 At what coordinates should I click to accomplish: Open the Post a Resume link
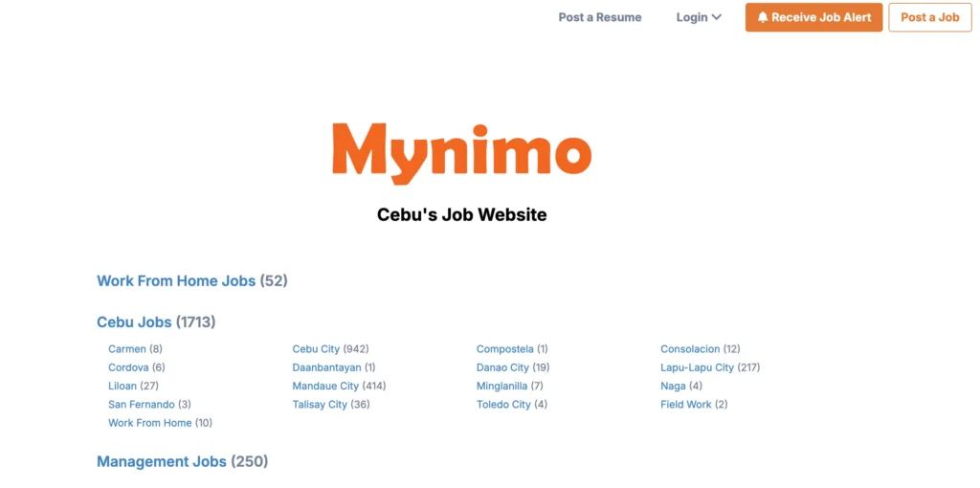pyautogui.click(x=599, y=17)
